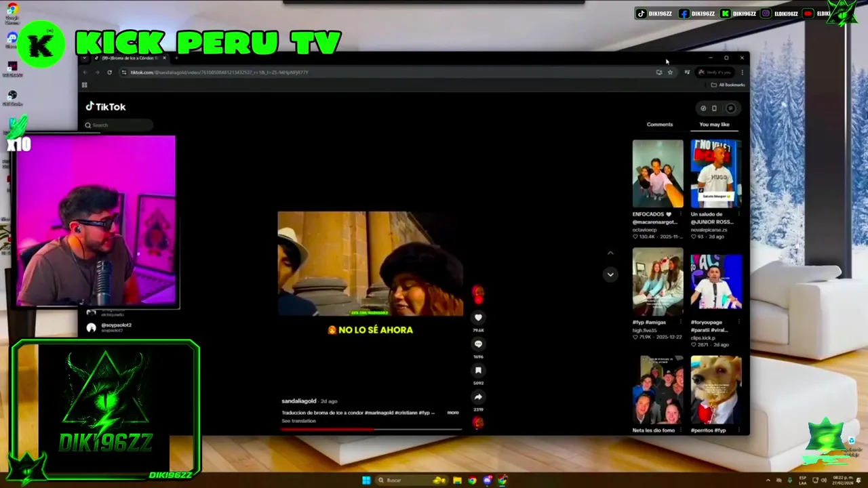
Task: Go to next video with down chevron
Action: pos(610,274)
